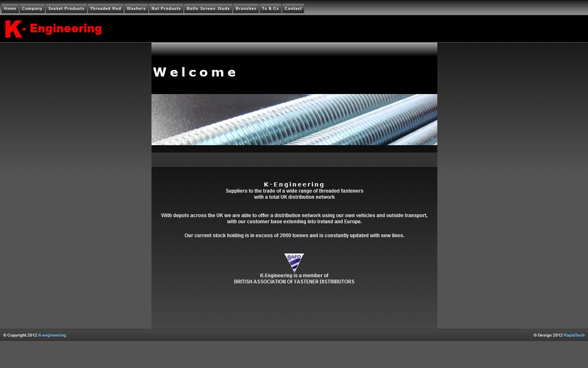Viewport: 588px width, 368px height.
Task: Open the Threaded Rod section
Action: tap(105, 8)
